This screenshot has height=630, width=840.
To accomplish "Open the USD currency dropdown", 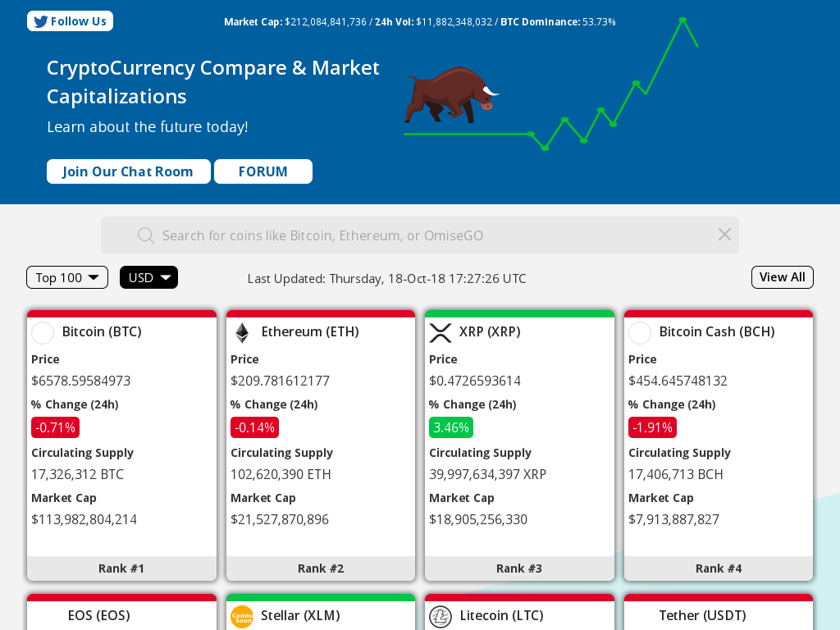I will click(148, 277).
